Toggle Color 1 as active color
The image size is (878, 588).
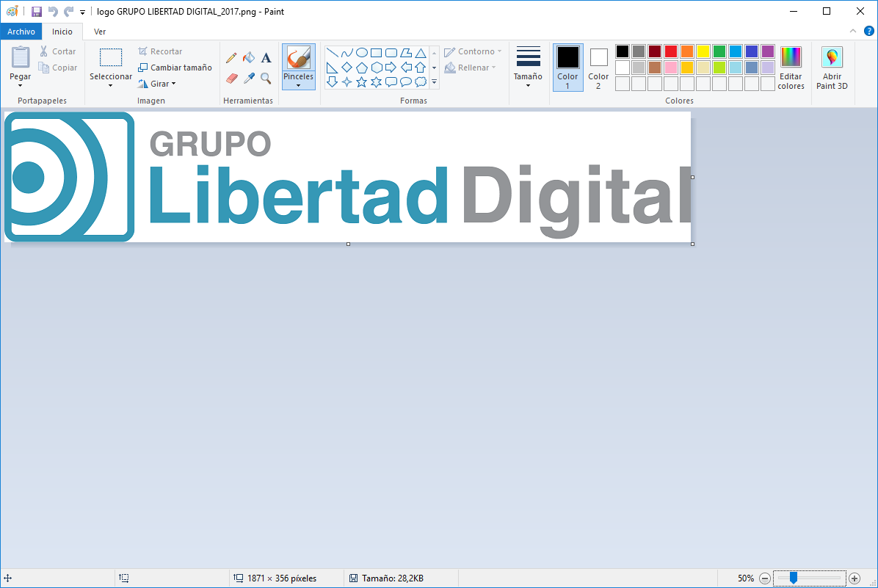tap(567, 67)
